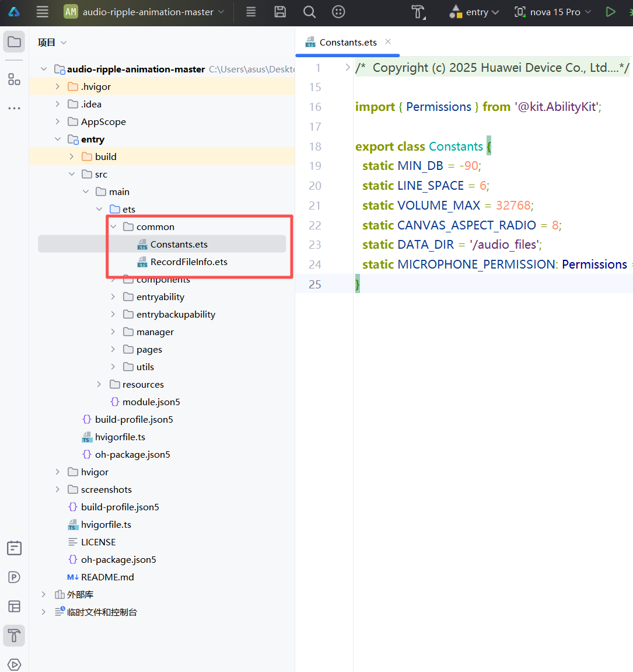This screenshot has width=633, height=672.
Task: Expand the pages folder
Action: 113,349
